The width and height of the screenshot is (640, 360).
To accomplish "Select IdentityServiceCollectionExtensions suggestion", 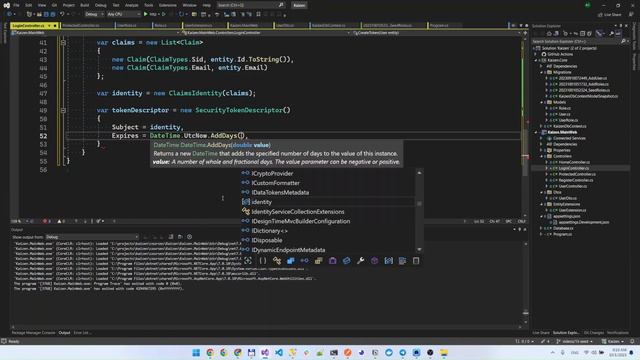I will click(298, 212).
